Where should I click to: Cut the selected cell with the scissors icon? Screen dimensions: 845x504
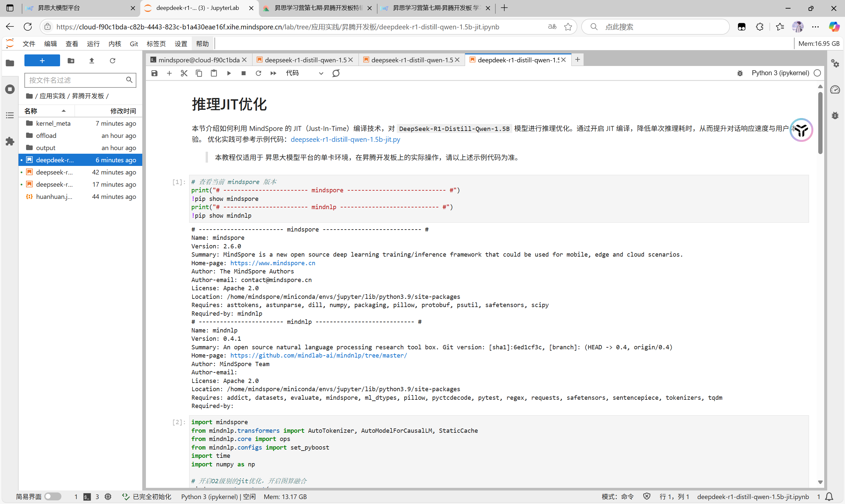click(x=184, y=73)
